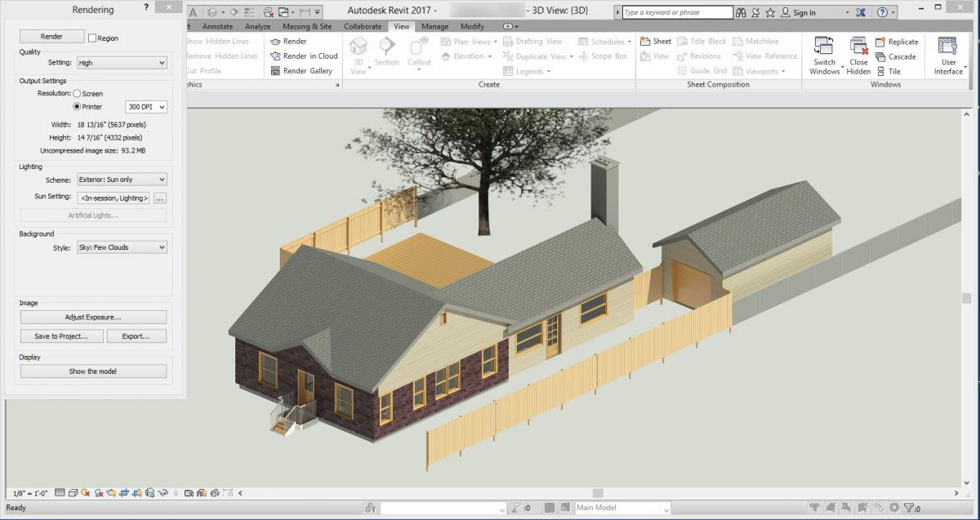This screenshot has width=980, height=520.
Task: Open the Quality Setting dropdown
Action: (122, 63)
